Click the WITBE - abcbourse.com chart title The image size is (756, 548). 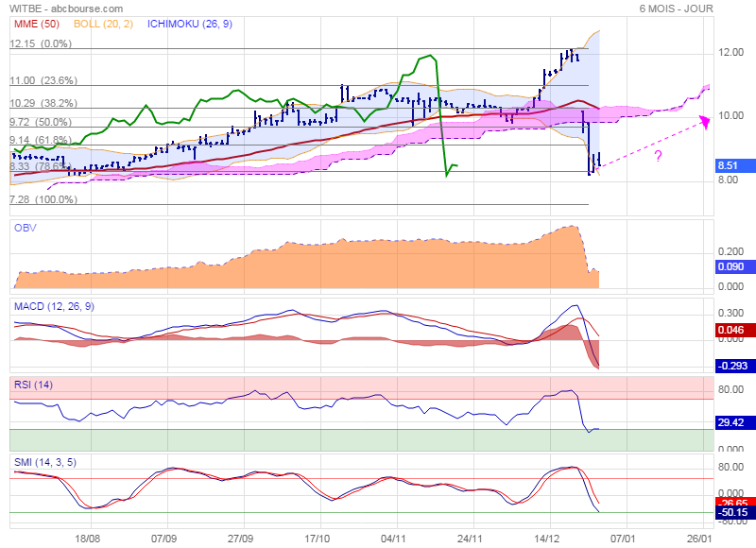[x=66, y=9]
